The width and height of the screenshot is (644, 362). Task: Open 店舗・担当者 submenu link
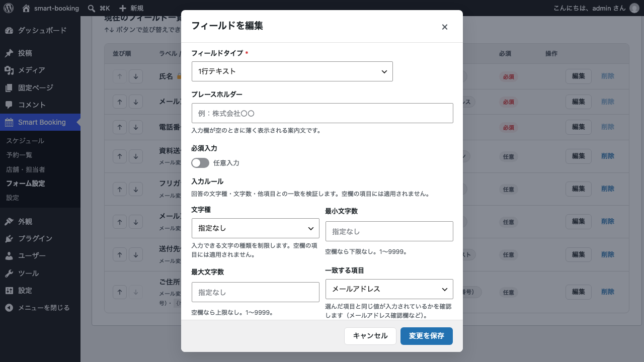(26, 169)
